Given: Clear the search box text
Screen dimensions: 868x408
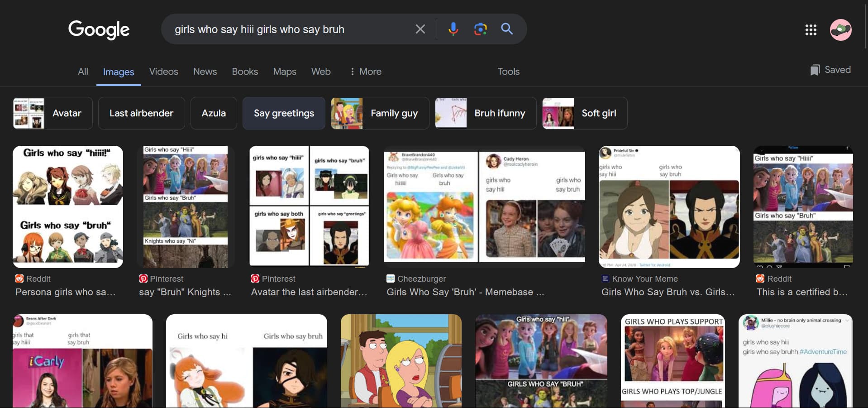Looking at the screenshot, I should (x=420, y=29).
